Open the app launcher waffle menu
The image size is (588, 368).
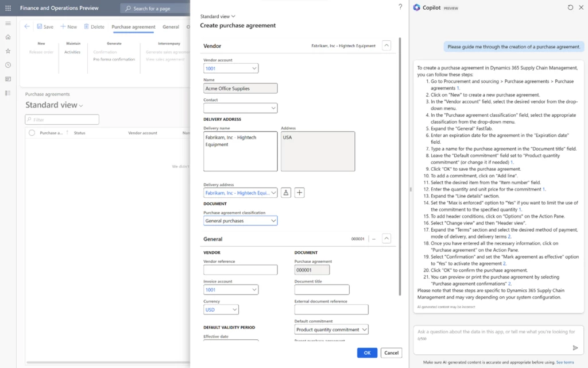(8, 9)
